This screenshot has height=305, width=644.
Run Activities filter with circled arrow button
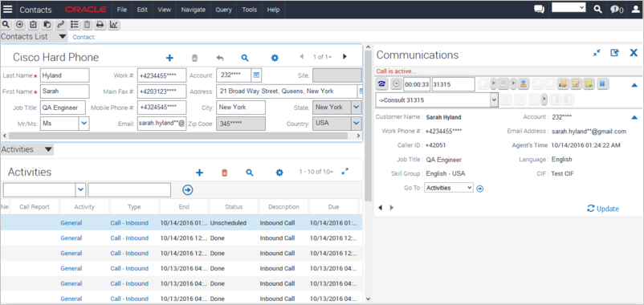[x=188, y=189]
